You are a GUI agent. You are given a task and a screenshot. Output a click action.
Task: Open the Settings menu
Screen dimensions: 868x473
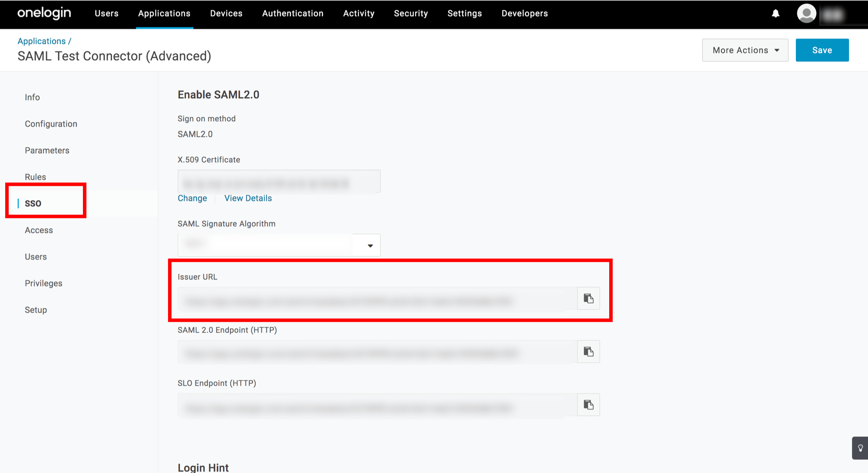pyautogui.click(x=465, y=13)
